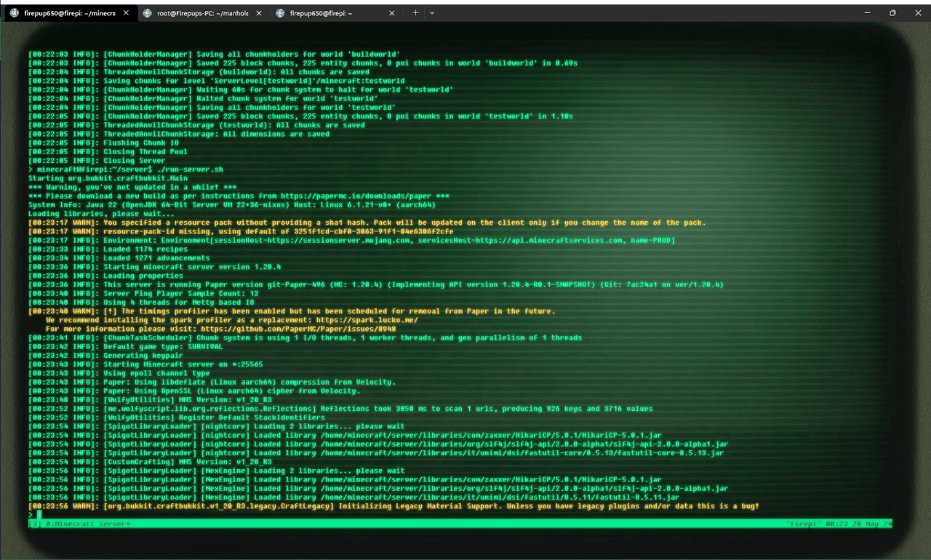Expand the new tab profile dropdown chevron
This screenshot has height=560, width=931.
tap(431, 12)
